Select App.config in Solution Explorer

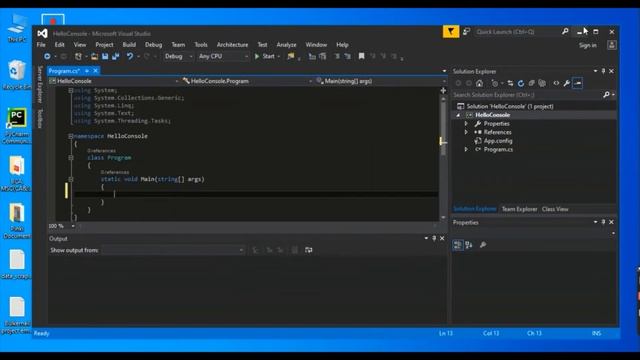498,141
